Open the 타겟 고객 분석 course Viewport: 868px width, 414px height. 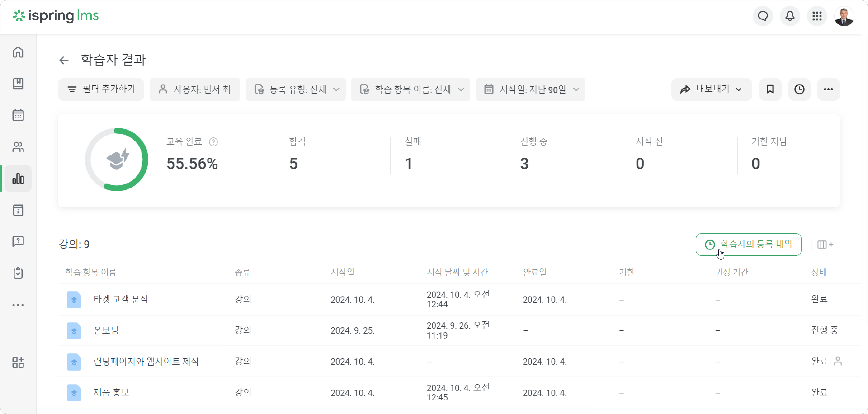(x=121, y=299)
